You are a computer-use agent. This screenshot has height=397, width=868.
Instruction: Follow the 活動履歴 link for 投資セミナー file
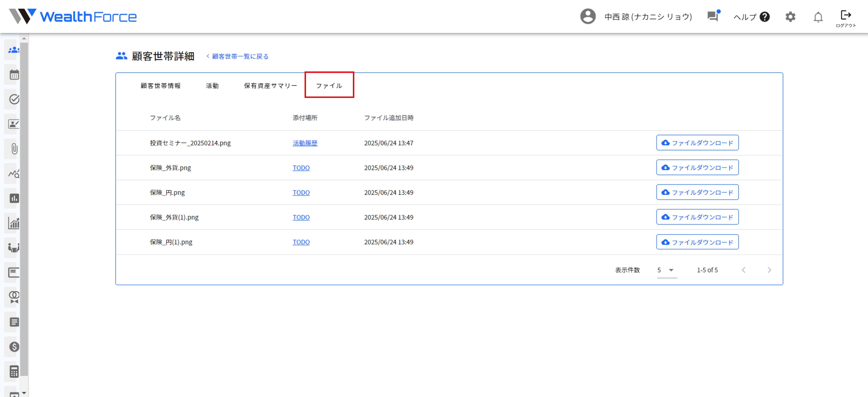(305, 143)
